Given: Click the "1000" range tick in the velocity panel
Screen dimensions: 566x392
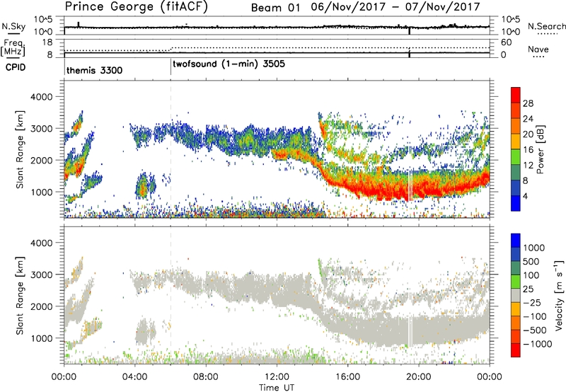Looking at the screenshot, I should click(x=41, y=338).
